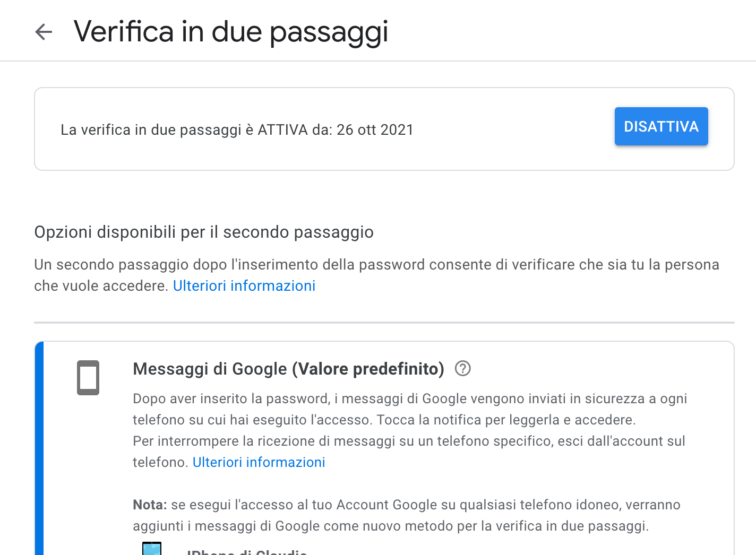
Task: Click the partially visible iPhone device name
Action: point(247,552)
